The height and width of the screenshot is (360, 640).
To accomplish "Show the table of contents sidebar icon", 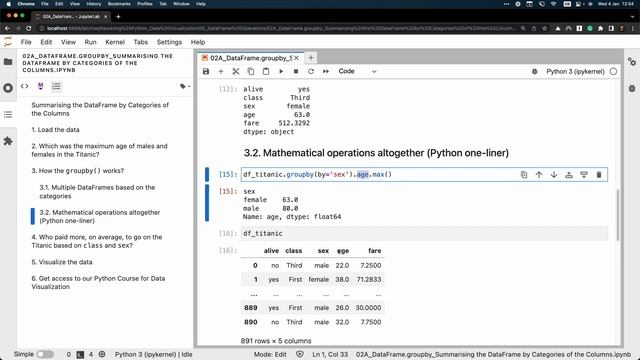I will tap(8, 114).
